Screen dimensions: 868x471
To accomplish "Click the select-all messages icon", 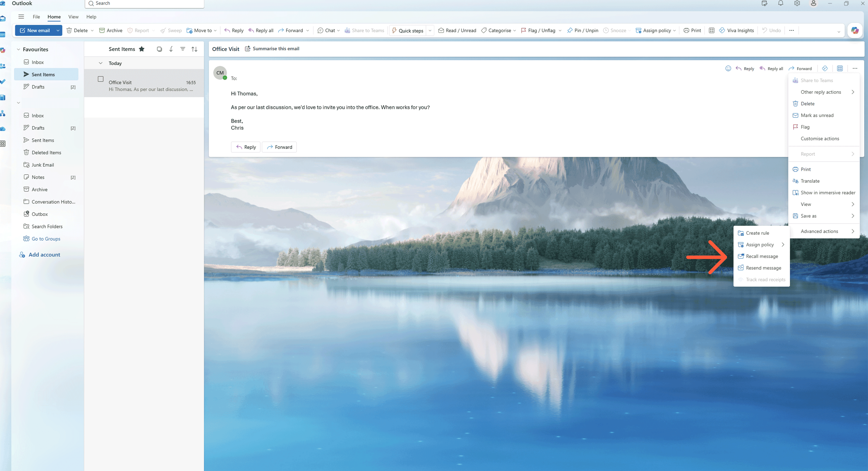I will click(159, 49).
